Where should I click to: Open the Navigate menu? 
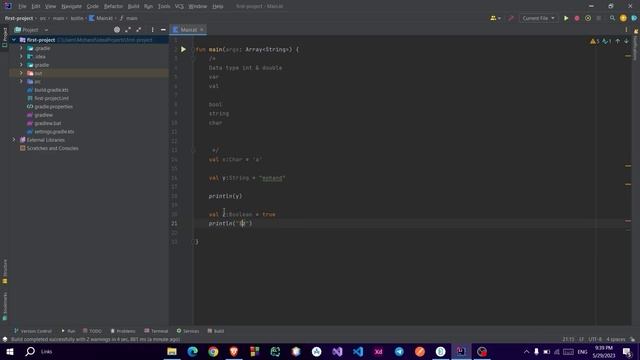(x=71, y=7)
